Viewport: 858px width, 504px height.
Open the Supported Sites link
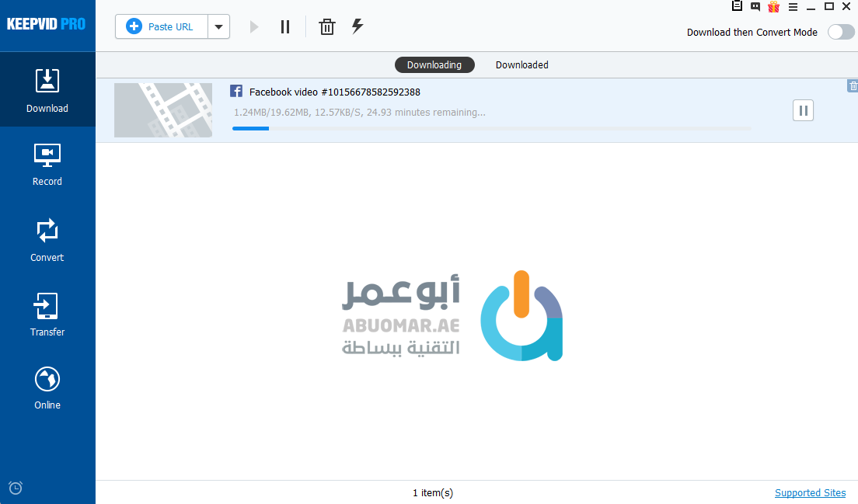tap(810, 492)
